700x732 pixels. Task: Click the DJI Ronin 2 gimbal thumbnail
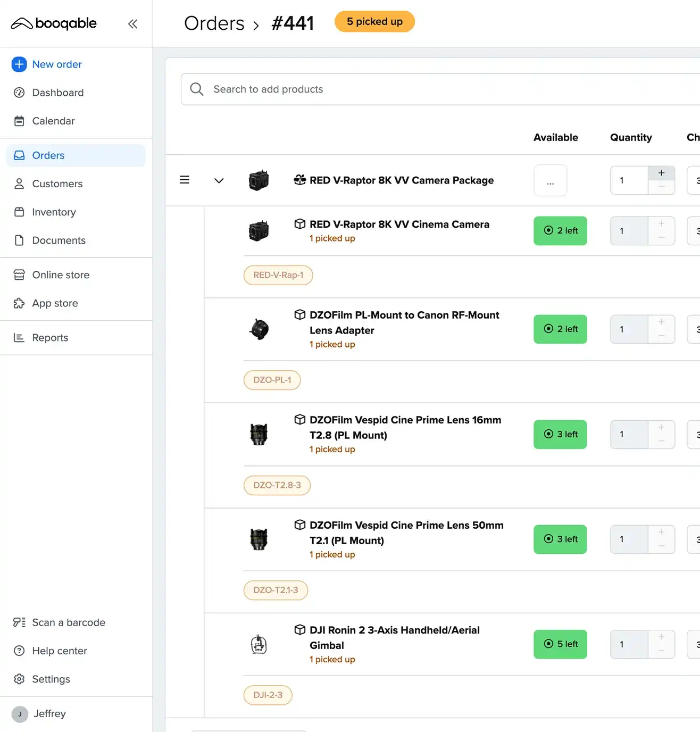(x=259, y=645)
